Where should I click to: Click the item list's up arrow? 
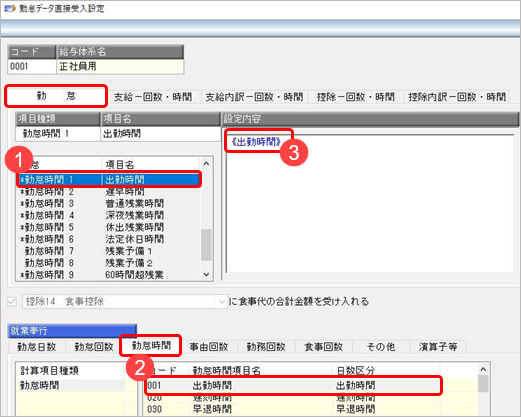(x=206, y=164)
